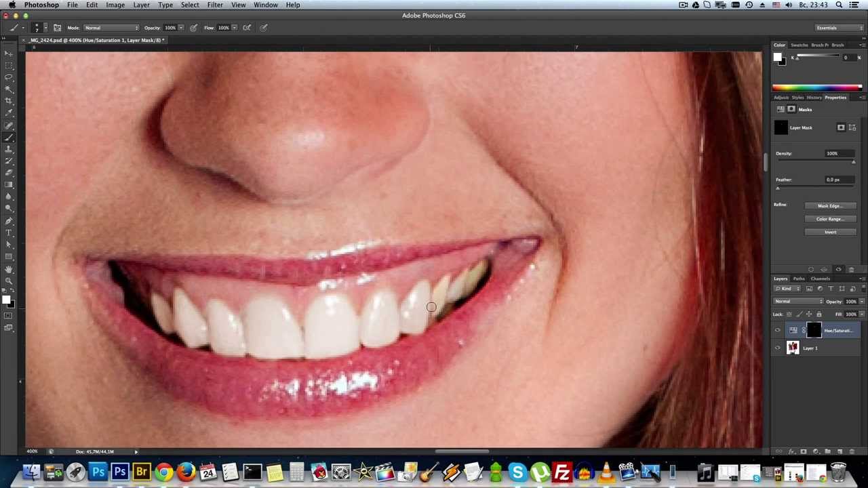868x488 pixels.
Task: Toggle lock all for layer
Action: (819, 314)
